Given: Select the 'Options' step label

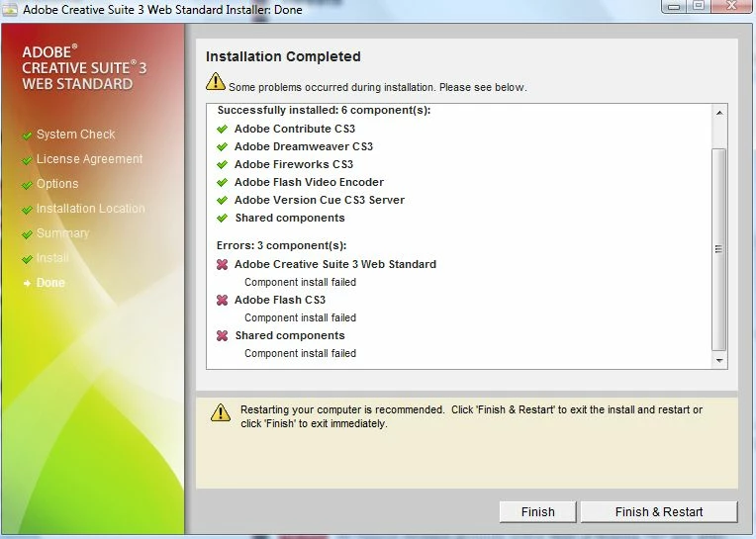Looking at the screenshot, I should 57,184.
